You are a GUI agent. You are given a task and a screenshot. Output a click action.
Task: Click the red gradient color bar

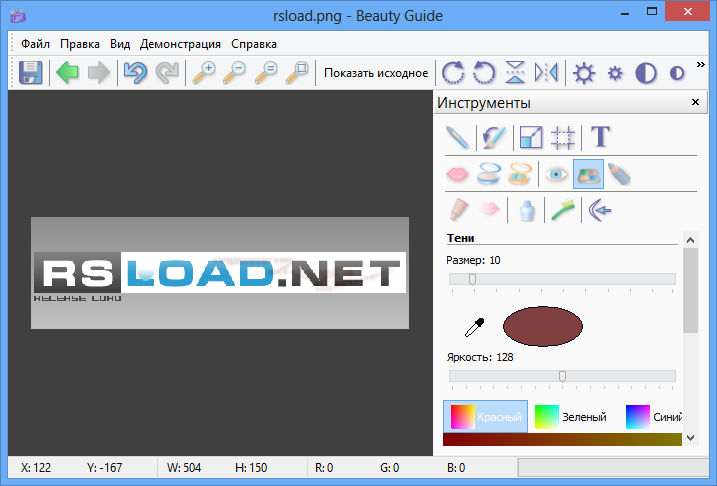point(562,439)
